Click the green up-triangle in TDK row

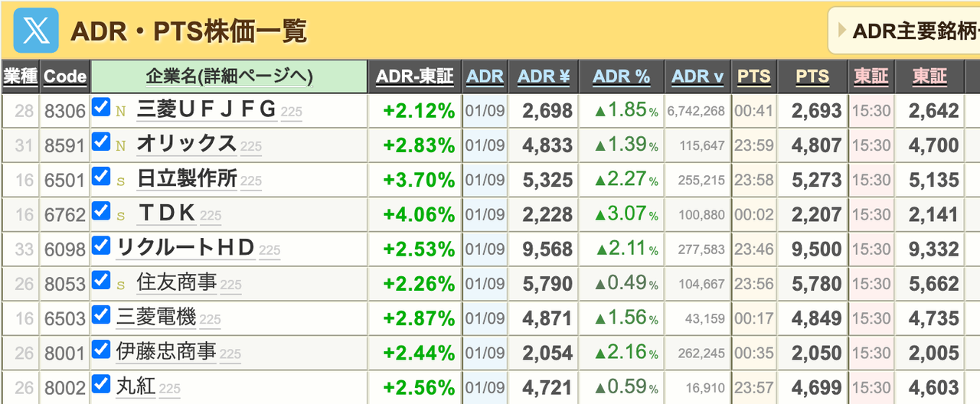(x=600, y=215)
